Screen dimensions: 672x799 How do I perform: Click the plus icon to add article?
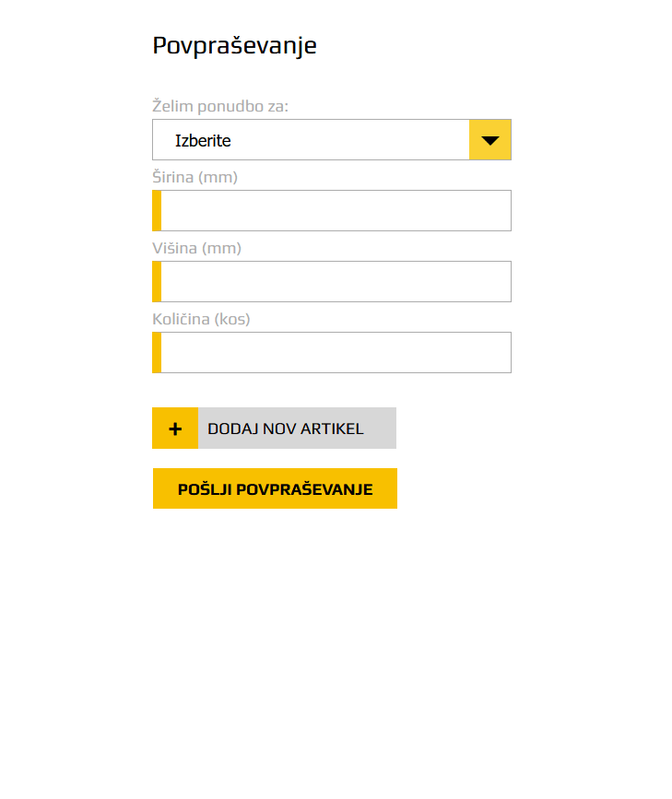click(x=175, y=429)
